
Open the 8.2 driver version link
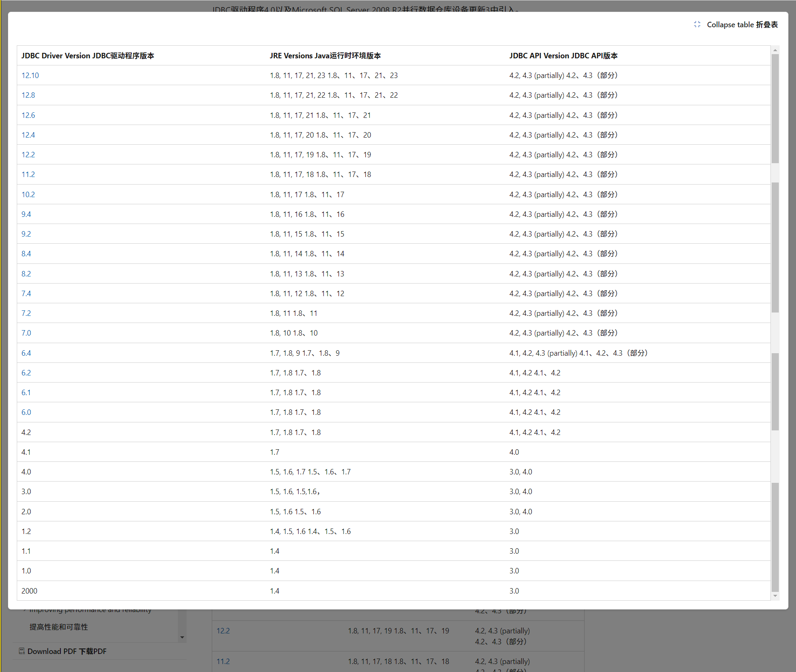[26, 274]
